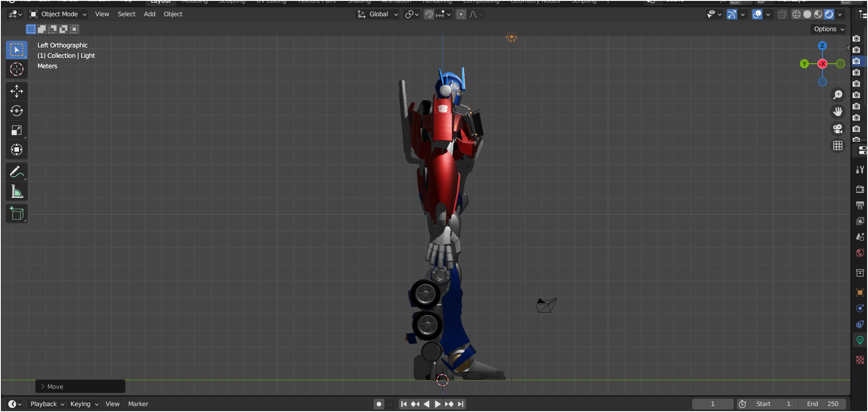Image resolution: width=868 pixels, height=412 pixels.
Task: Click the zoom magnifier viewport button
Action: point(838,95)
